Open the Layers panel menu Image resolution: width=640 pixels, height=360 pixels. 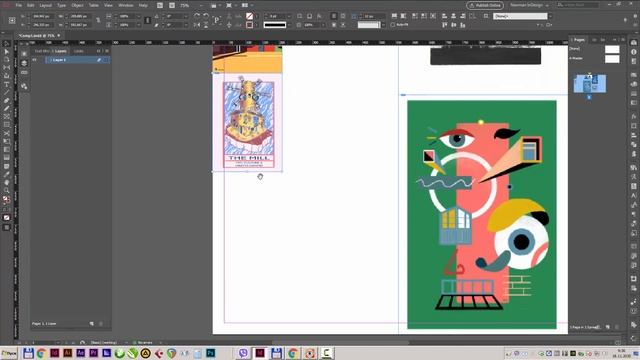click(107, 51)
